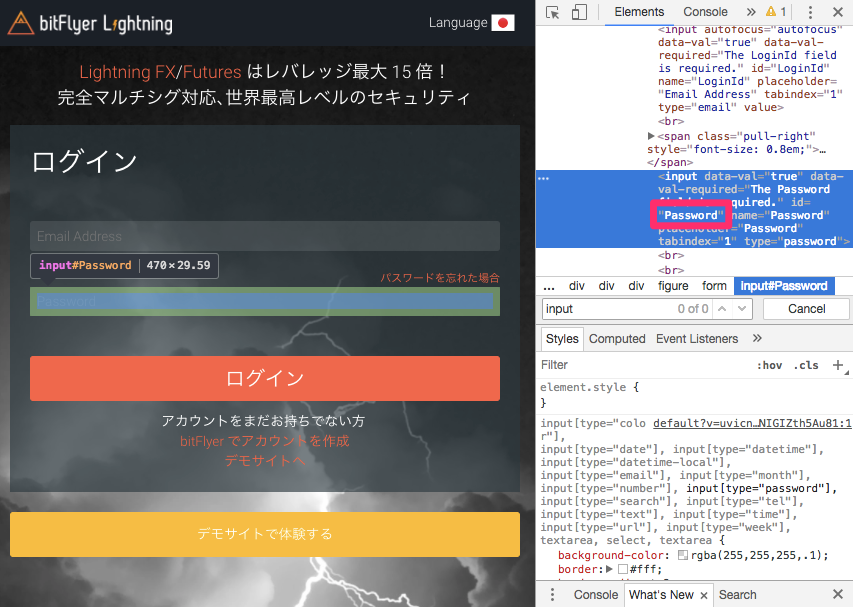Viewport: 853px width, 607px height.
Task: Open Language selector Japan flag
Action: coord(503,23)
